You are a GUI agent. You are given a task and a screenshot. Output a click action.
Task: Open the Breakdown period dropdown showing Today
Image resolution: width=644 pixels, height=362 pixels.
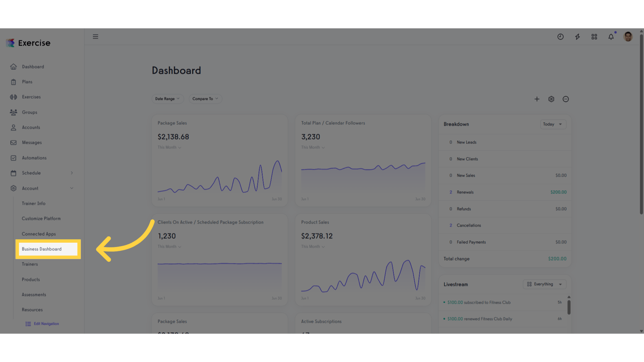[x=553, y=124]
